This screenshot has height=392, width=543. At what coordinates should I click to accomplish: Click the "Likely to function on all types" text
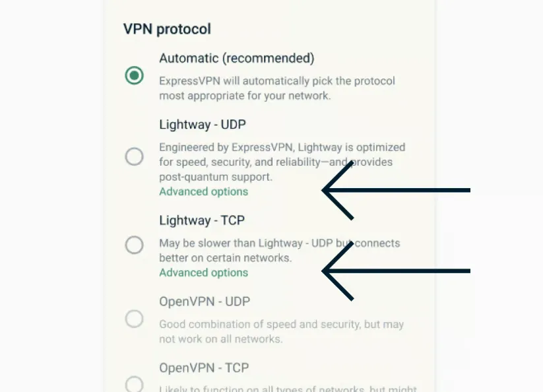coord(287,387)
